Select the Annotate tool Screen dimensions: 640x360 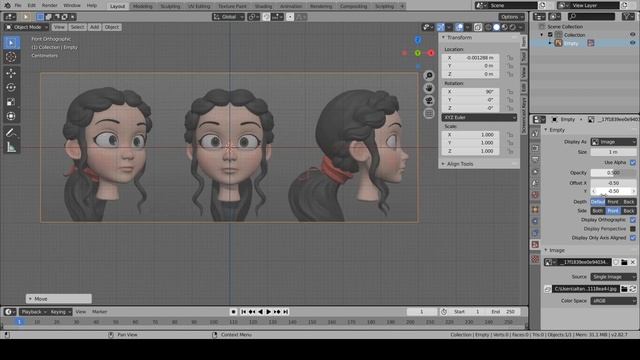tap(11, 132)
